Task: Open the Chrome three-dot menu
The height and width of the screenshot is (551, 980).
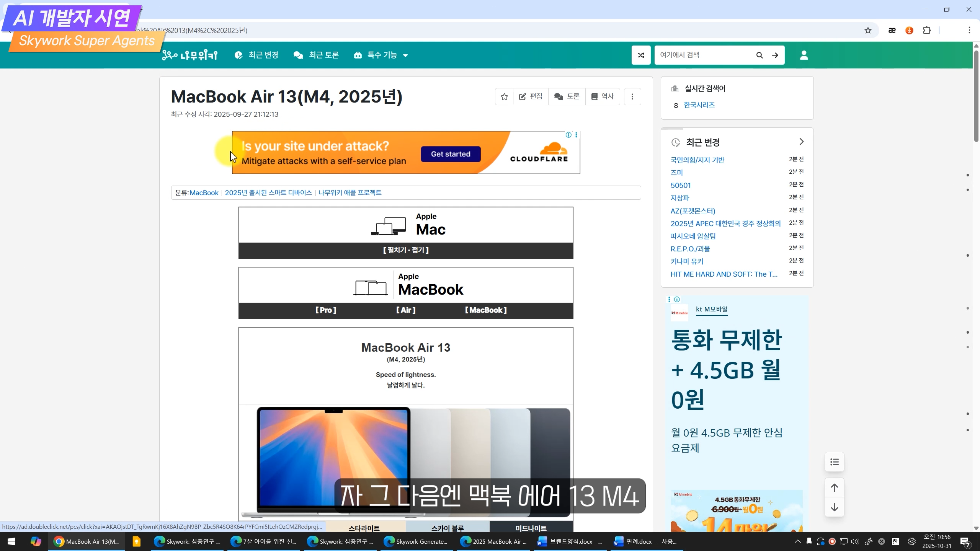Action: click(969, 30)
